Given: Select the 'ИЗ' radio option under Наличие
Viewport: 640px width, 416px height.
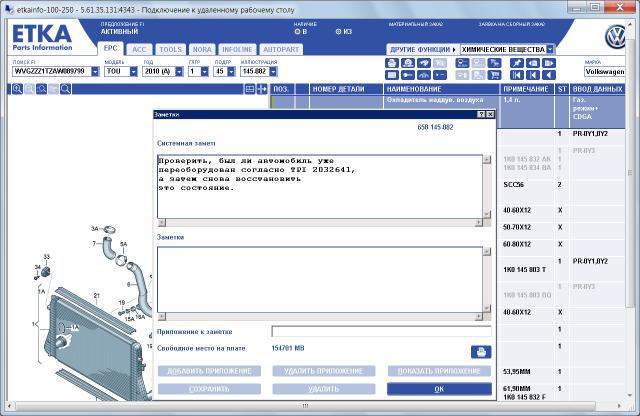Looking at the screenshot, I should pyautogui.click(x=338, y=31).
